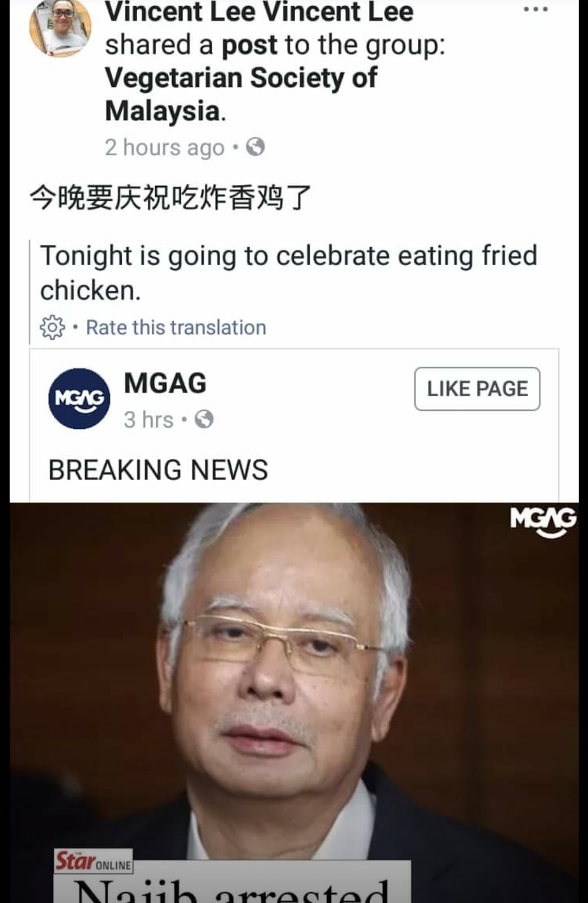Viewport: 588px width, 903px height.
Task: Open the MGAG round page logo
Action: 79,398
